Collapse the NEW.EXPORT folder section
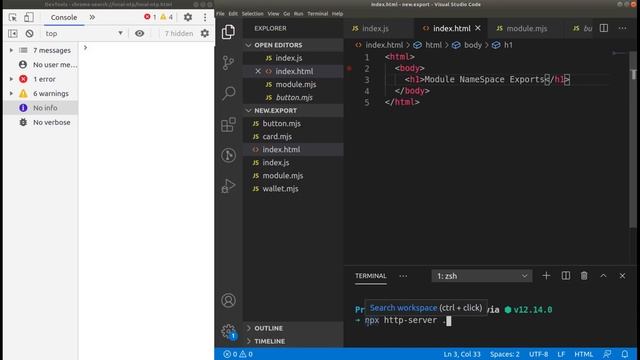Image resolution: width=640 pixels, height=360 pixels. [x=293, y=111]
